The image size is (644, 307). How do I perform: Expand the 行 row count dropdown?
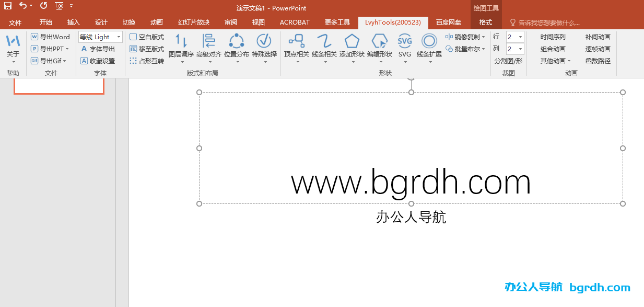coord(520,37)
